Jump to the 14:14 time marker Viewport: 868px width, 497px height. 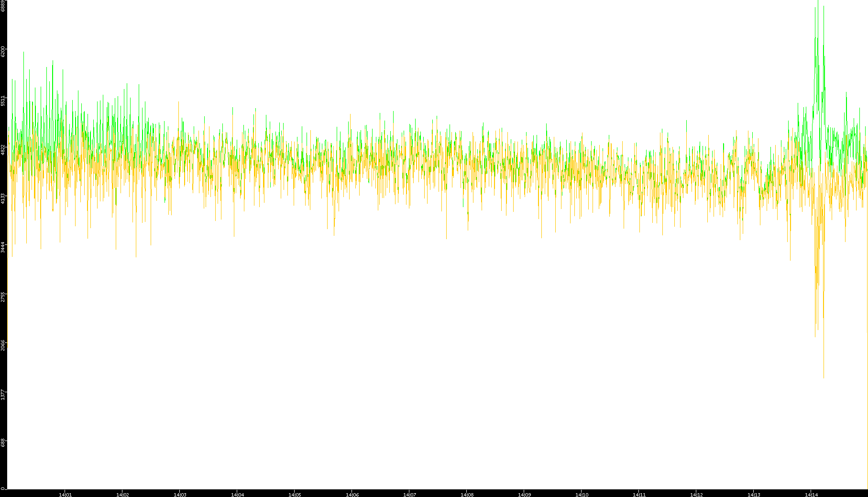pyautogui.click(x=811, y=495)
